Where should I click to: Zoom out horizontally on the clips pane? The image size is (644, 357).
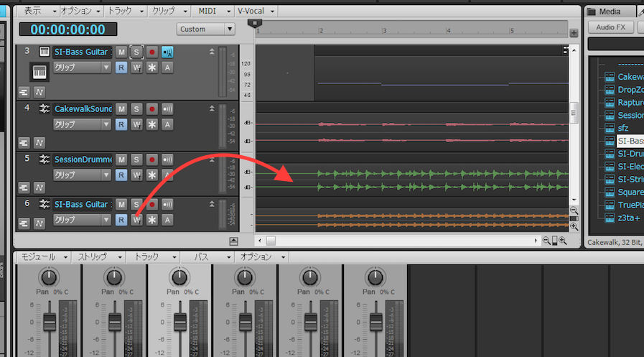point(546,241)
